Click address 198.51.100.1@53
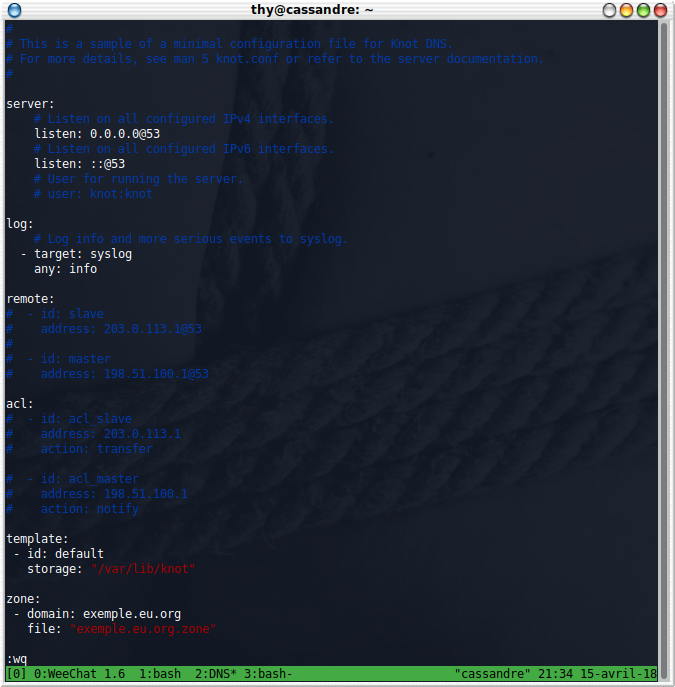This screenshot has width=675, height=687. [156, 374]
